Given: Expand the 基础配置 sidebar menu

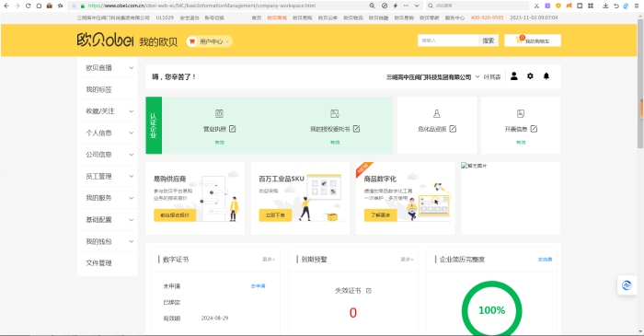Looking at the screenshot, I should (108, 220).
